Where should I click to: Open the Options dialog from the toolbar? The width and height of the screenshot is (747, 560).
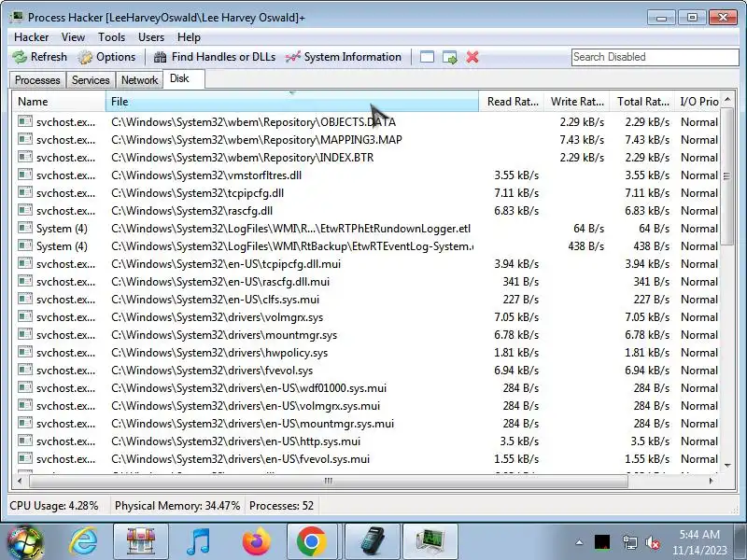[x=107, y=57]
